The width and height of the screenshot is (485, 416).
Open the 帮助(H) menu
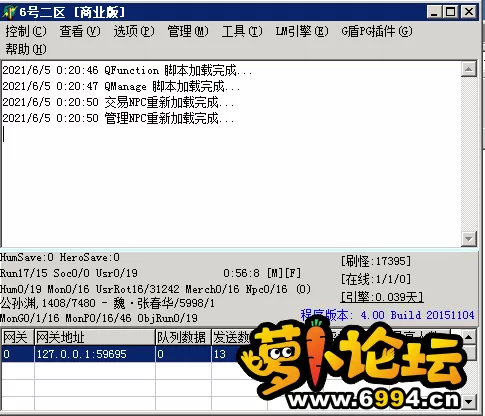26,49
